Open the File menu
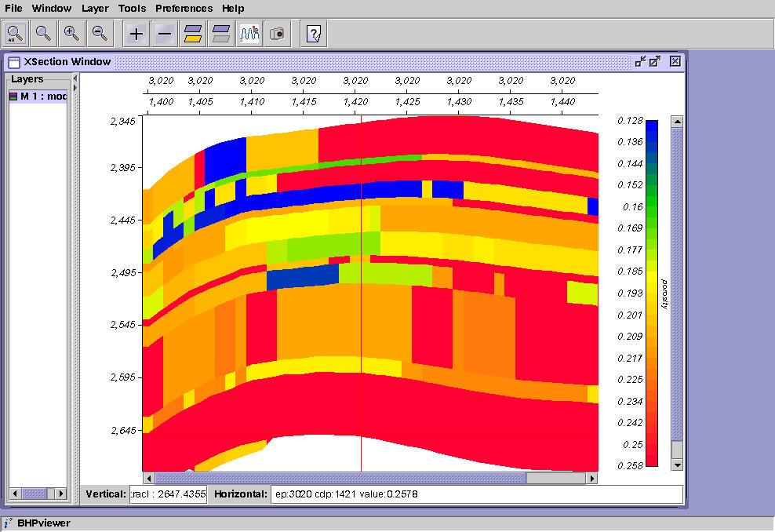The image size is (775, 532). (x=13, y=9)
